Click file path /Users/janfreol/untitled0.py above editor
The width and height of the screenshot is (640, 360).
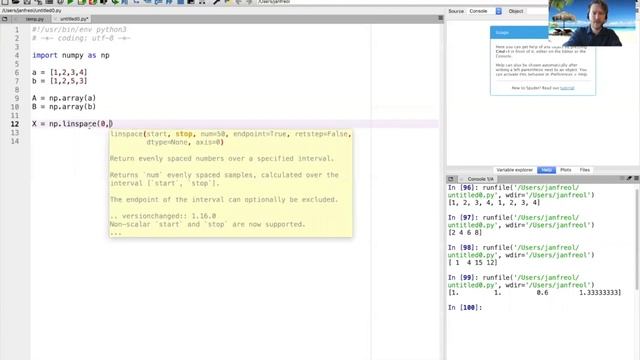(x=32, y=11)
